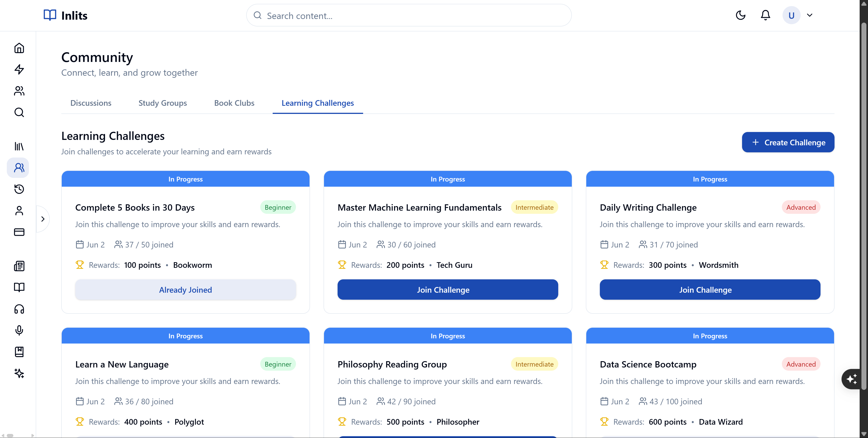
Task: Open the notifications bell icon
Action: coord(765,15)
